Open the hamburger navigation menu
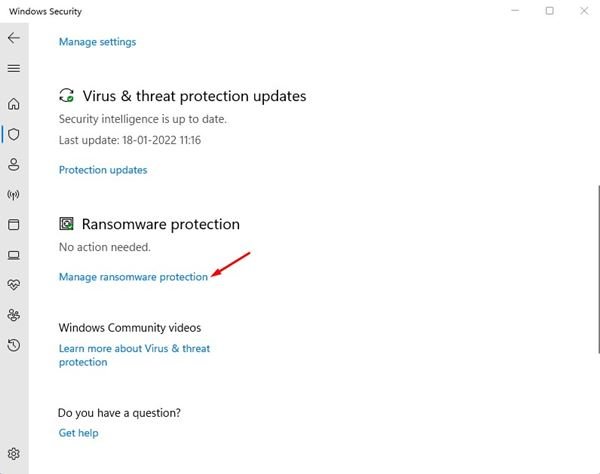The image size is (600, 474). pyautogui.click(x=14, y=68)
